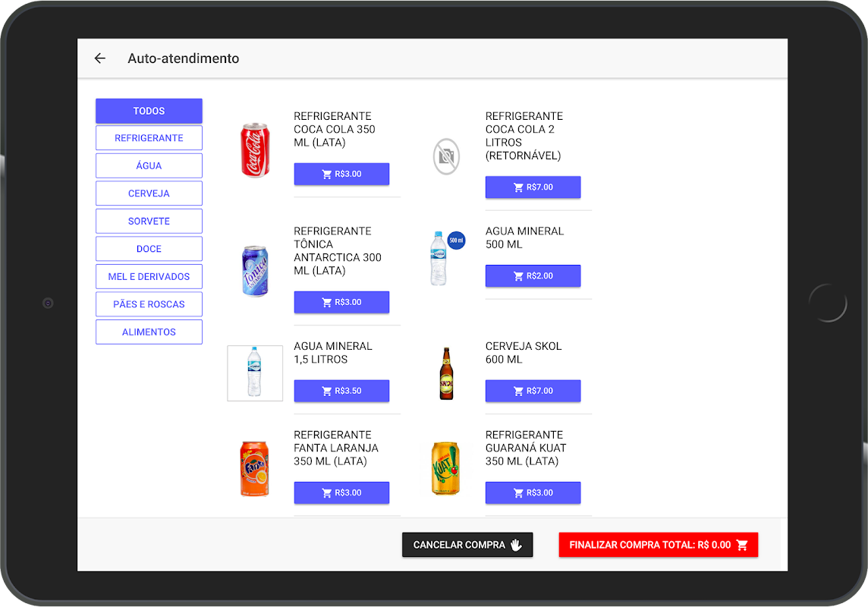
Task: Open the PÃES E ROSCAS category
Action: 149,303
